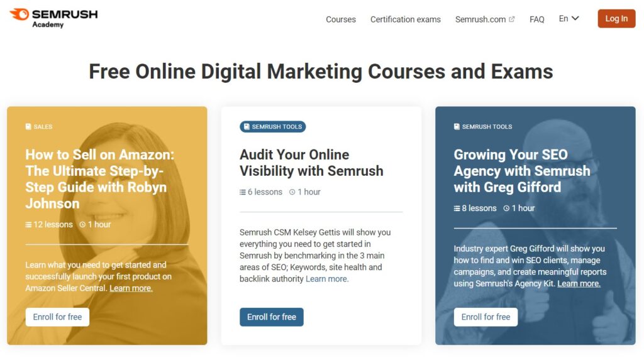This screenshot has height=358, width=644.
Task: Click the book icon on Greg Gifford card
Action: click(457, 127)
